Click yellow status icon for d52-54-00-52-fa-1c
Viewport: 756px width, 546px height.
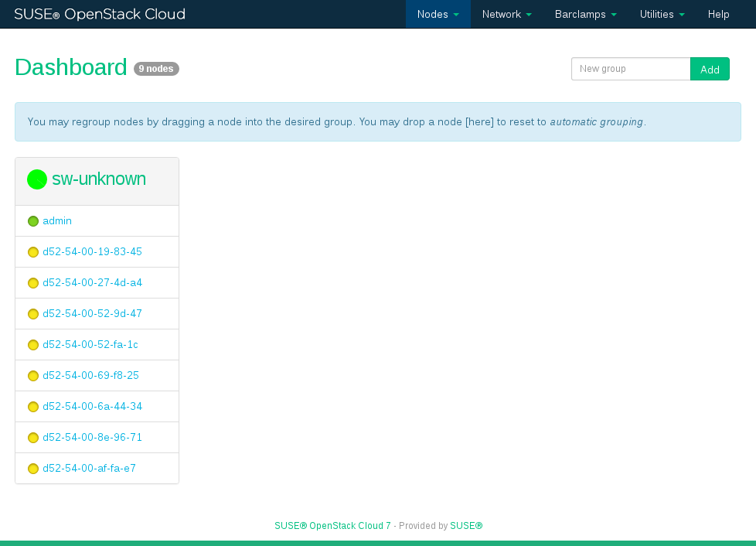click(x=33, y=345)
